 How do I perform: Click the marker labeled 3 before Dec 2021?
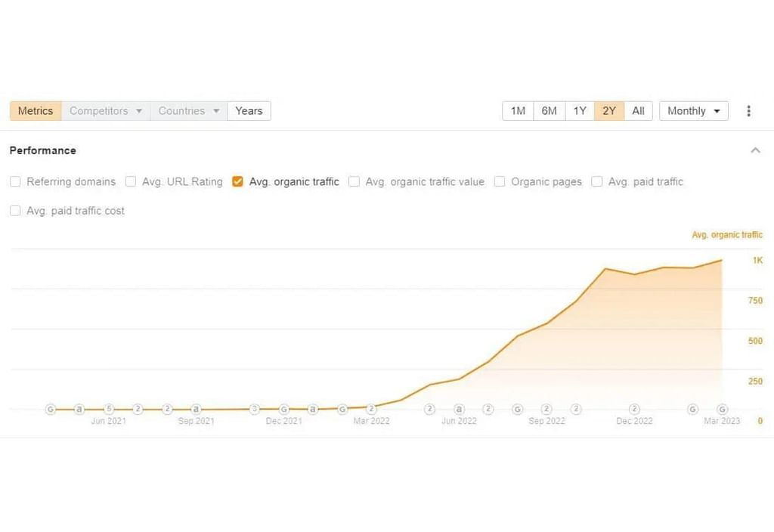[x=255, y=409]
